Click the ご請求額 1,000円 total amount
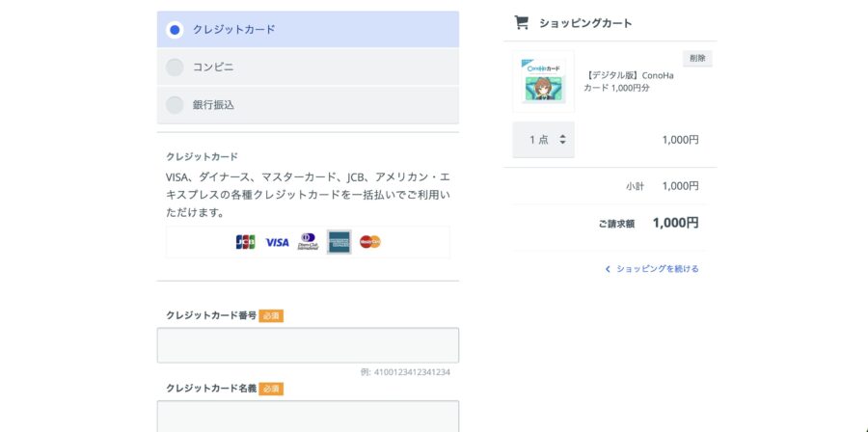Viewport: 868px width, 432px height. coord(675,223)
